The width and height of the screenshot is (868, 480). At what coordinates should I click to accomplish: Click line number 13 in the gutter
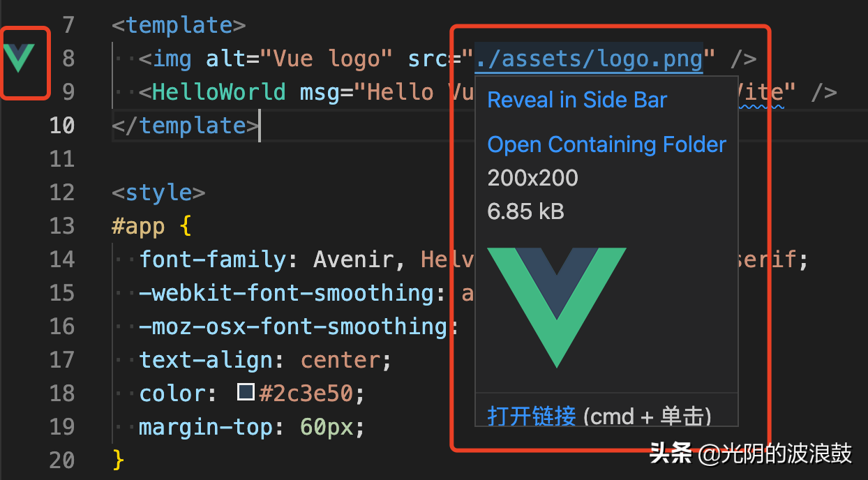62,226
